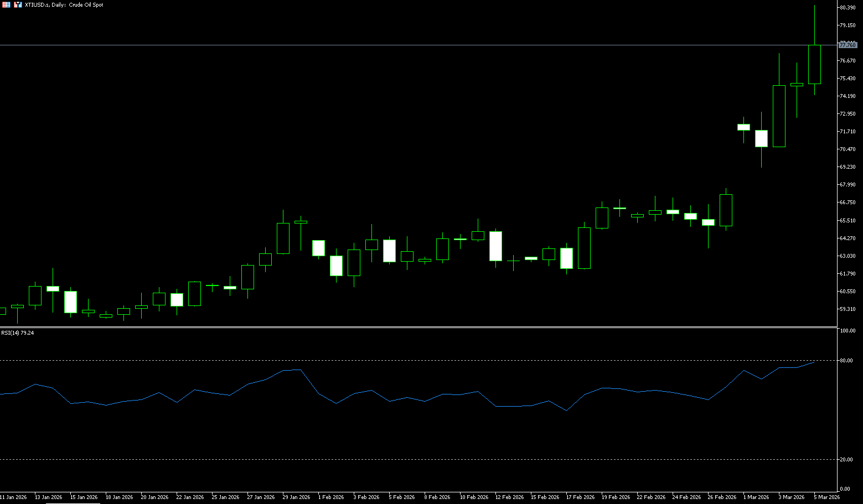Click the 5 Mar 2026 date label
The width and height of the screenshot is (863, 504).
[826, 497]
